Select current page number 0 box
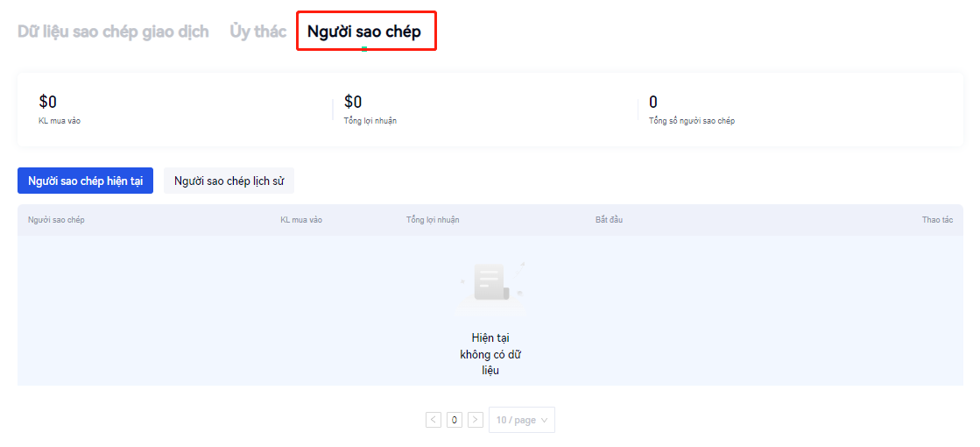The height and width of the screenshot is (447, 980). 455,420
